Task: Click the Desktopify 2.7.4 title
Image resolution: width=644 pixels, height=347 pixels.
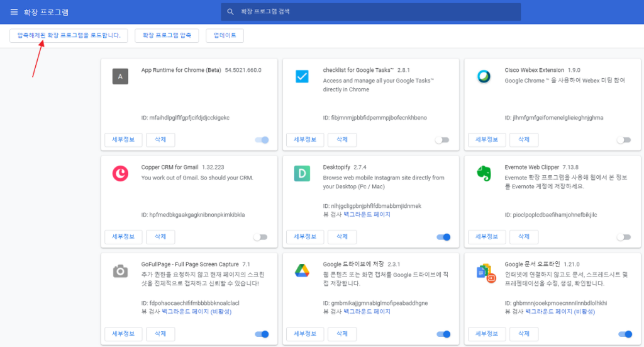Action: coord(345,167)
